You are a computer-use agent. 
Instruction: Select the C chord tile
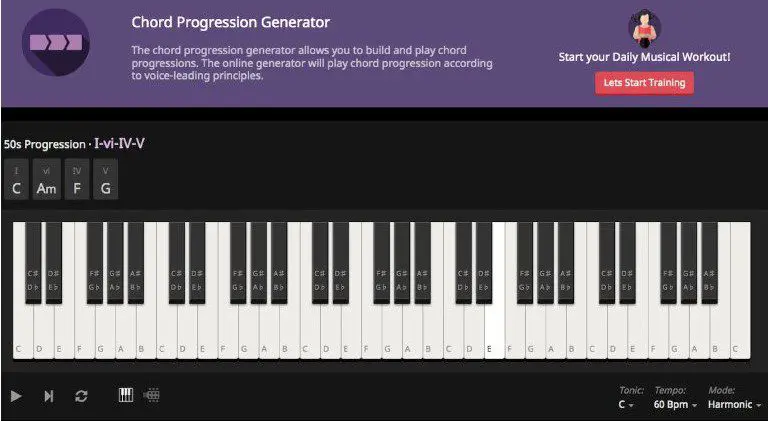[x=16, y=181]
